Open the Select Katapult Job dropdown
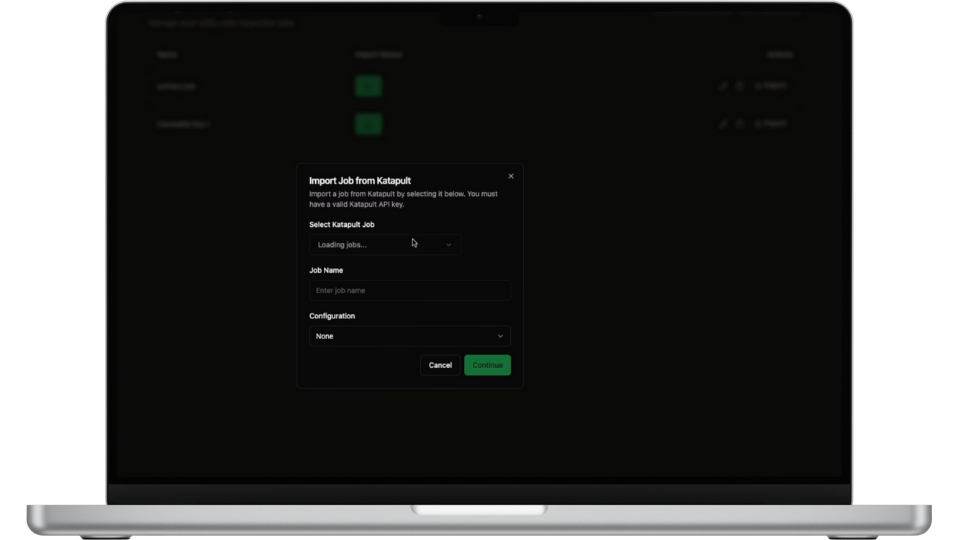960x540 pixels. point(385,244)
